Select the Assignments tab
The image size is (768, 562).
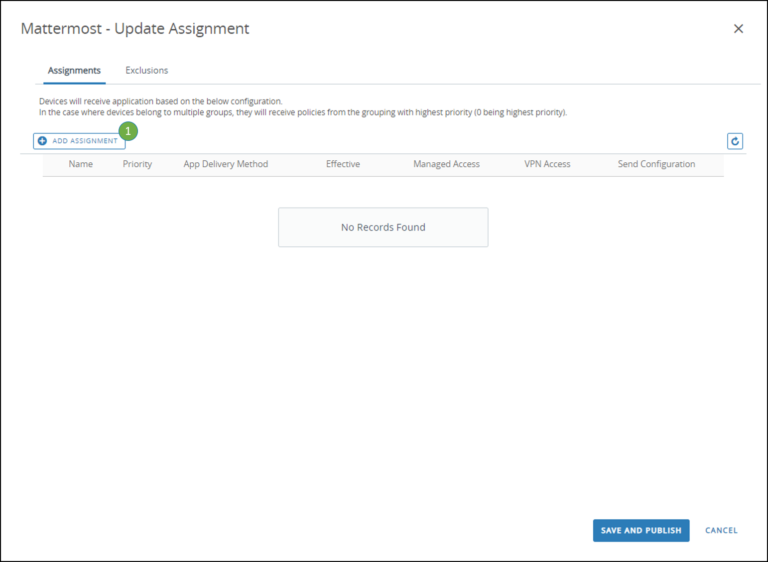point(74,70)
